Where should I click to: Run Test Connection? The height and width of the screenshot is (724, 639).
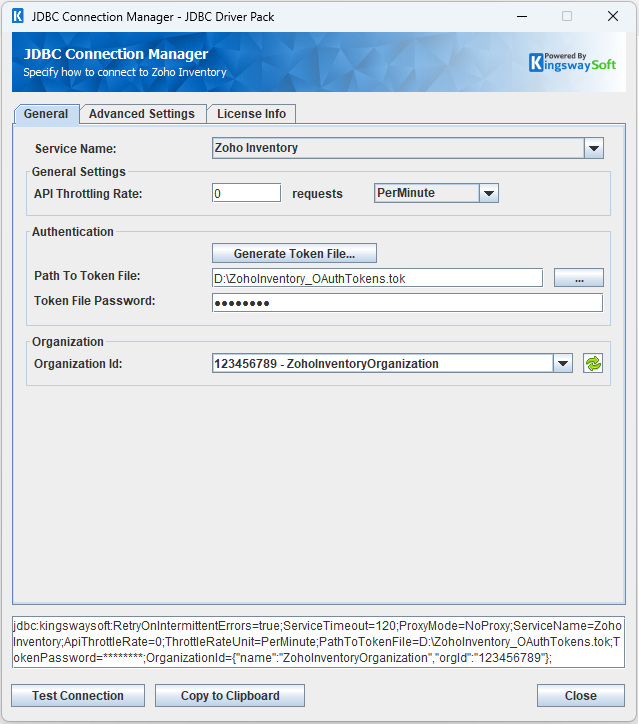tap(78, 696)
